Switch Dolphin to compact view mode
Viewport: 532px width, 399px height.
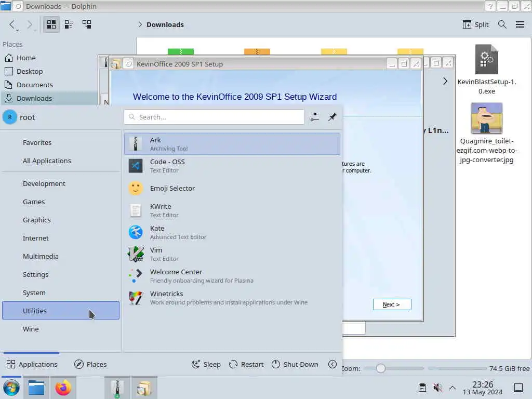[x=69, y=24]
